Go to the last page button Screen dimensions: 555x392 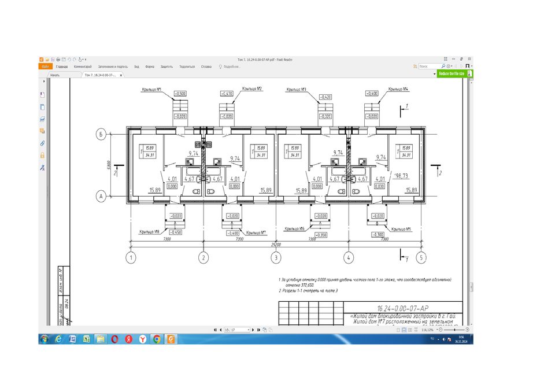pyautogui.click(x=259, y=330)
